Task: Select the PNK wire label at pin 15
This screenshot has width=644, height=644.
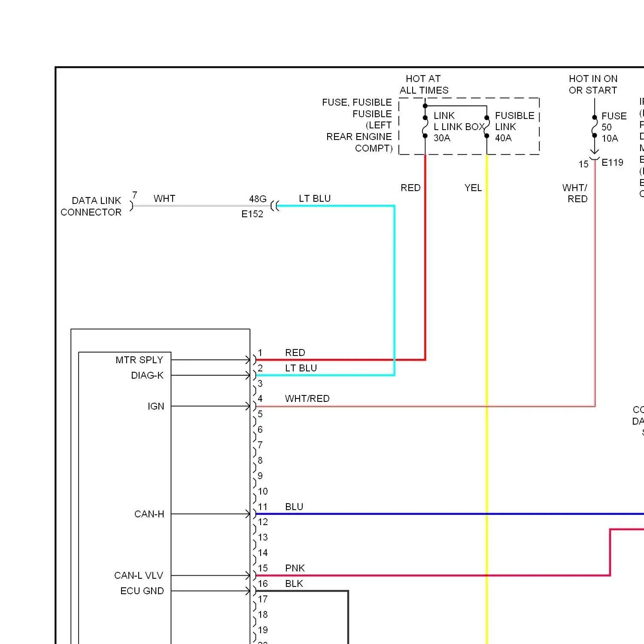Action: pyautogui.click(x=295, y=568)
